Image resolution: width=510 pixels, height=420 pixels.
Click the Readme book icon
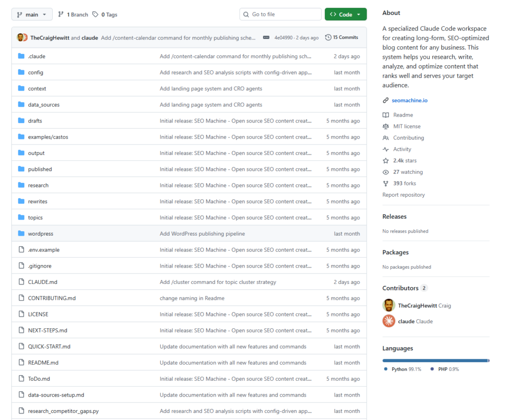pos(385,115)
